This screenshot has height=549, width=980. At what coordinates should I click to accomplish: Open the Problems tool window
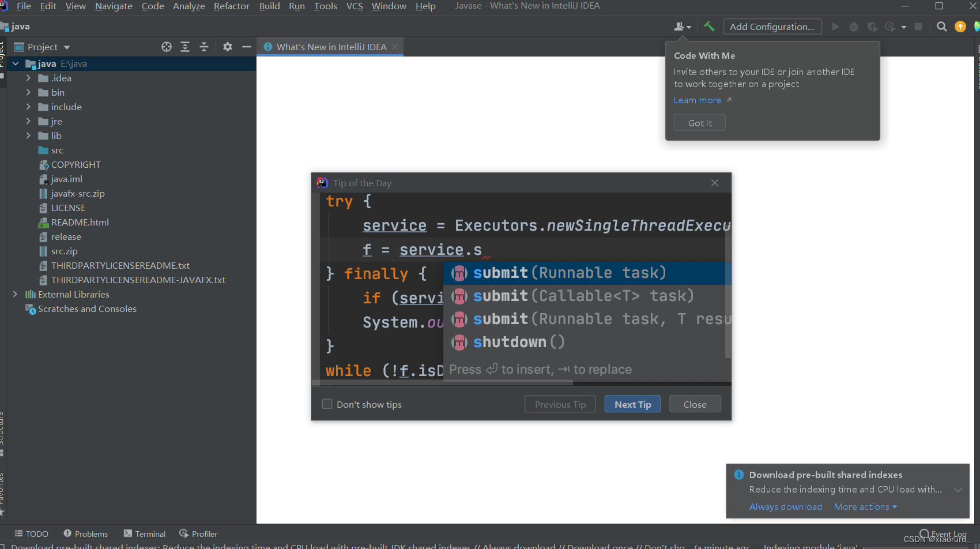click(x=86, y=534)
